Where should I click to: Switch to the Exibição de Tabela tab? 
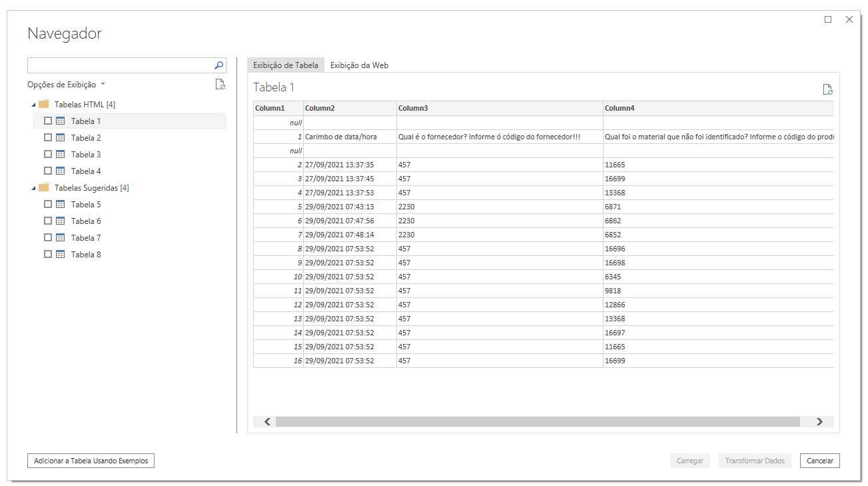click(x=286, y=65)
